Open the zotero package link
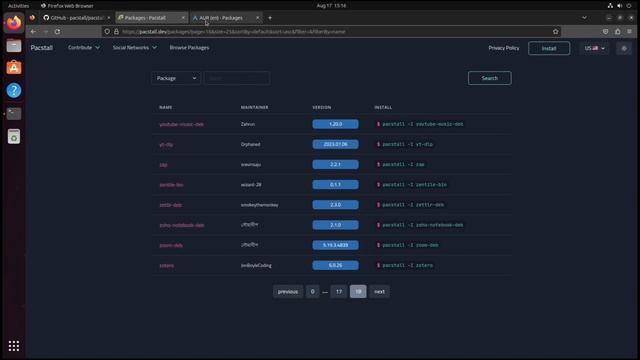 [x=167, y=266]
